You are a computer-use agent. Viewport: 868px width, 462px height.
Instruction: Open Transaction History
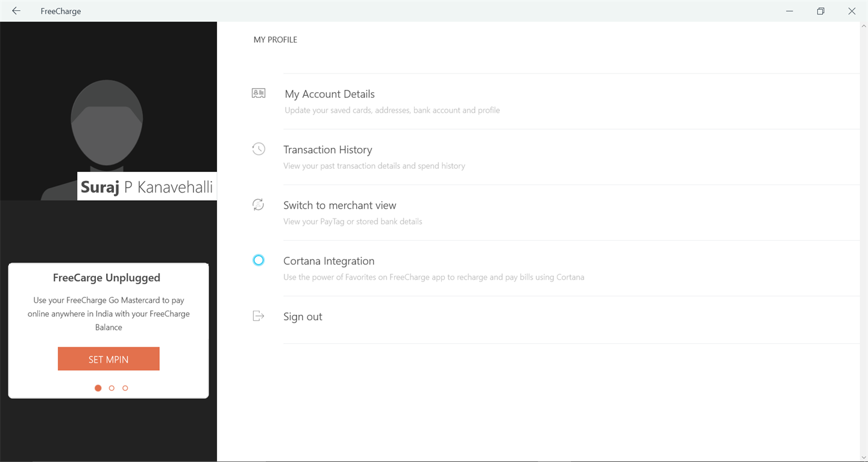point(328,150)
